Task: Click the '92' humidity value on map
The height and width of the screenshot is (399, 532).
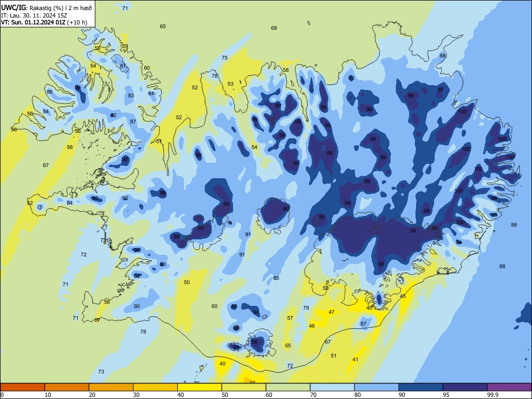Action: point(113,115)
